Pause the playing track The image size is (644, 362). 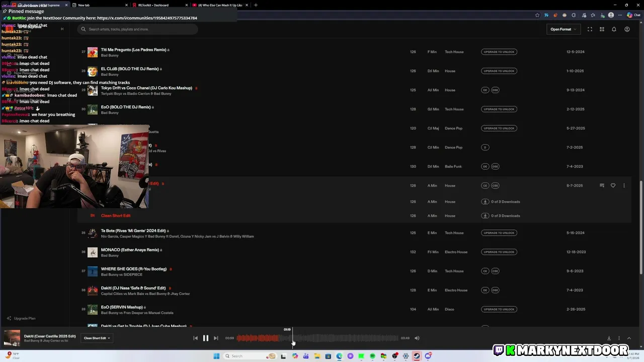point(205,338)
